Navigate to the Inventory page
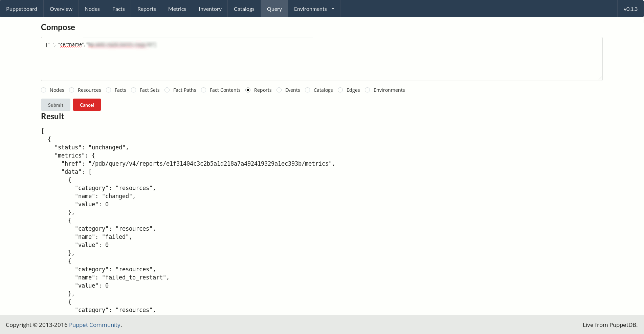644x334 pixels. pos(210,9)
